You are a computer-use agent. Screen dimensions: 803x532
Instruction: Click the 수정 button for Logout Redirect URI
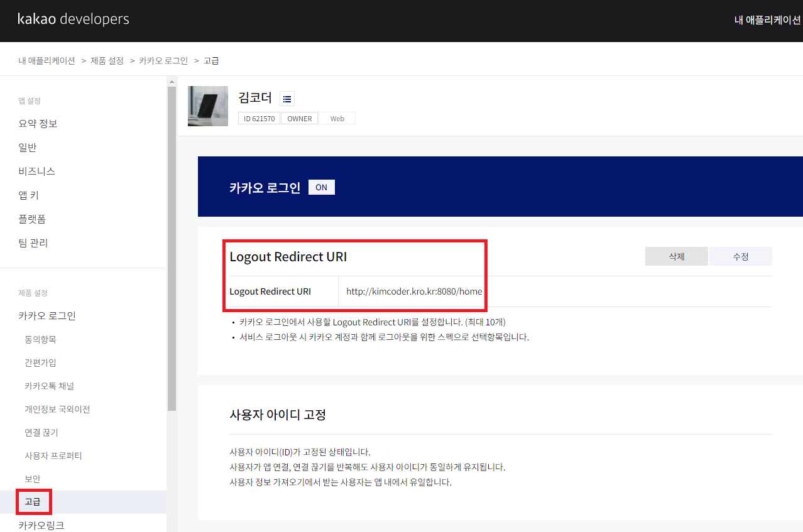click(x=741, y=256)
